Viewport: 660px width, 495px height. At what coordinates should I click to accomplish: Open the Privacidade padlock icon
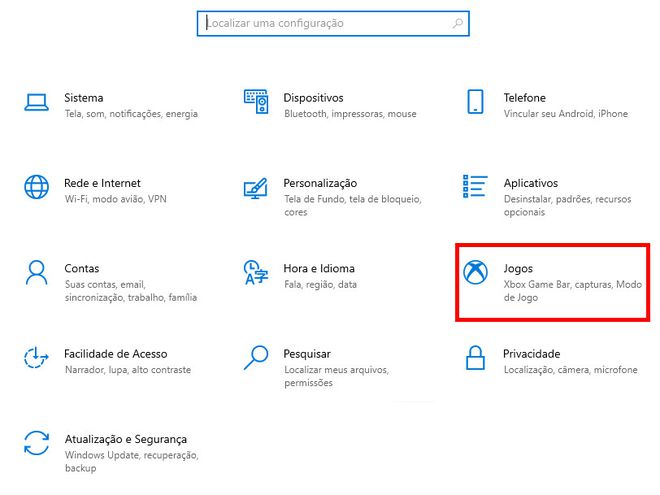tap(476, 357)
